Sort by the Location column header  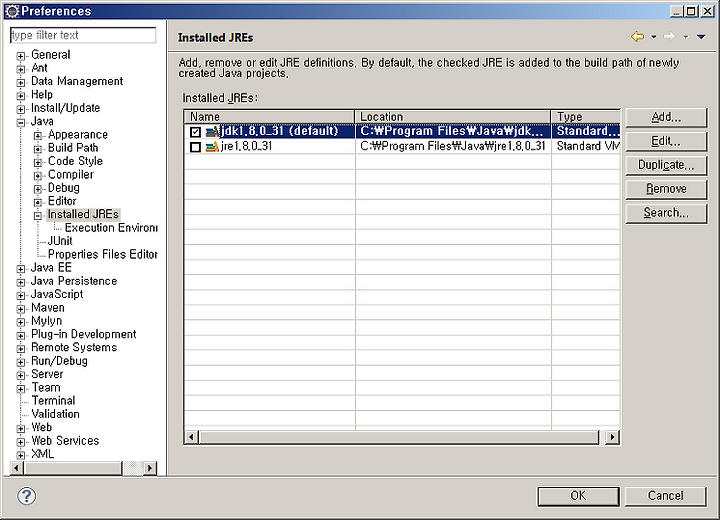point(453,117)
